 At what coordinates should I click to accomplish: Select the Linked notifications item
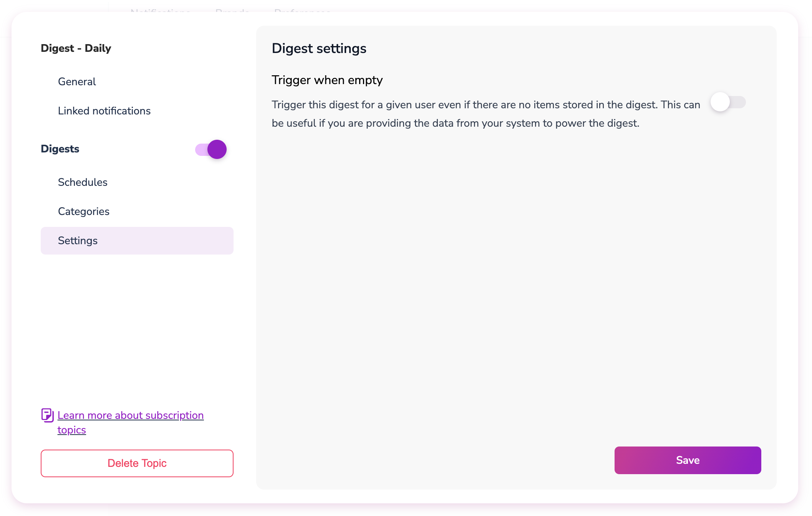pos(104,111)
